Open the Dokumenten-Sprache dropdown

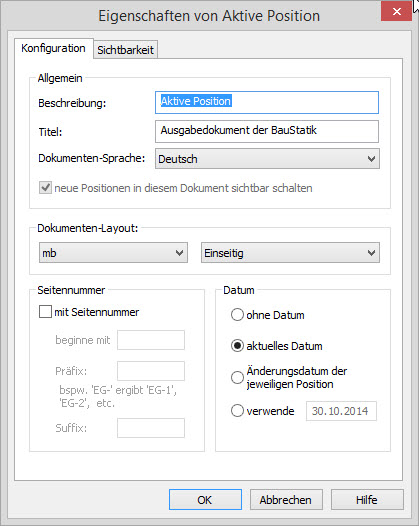pyautogui.click(x=267, y=159)
